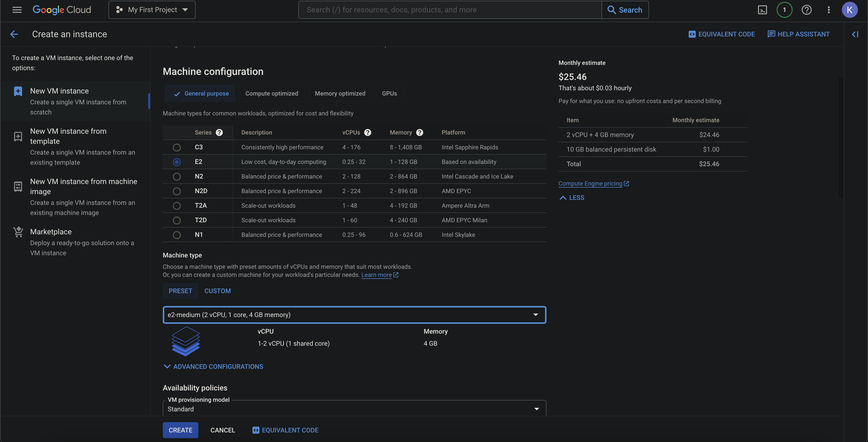Click the vCPUs help icon
868x442 pixels.
[x=368, y=132]
